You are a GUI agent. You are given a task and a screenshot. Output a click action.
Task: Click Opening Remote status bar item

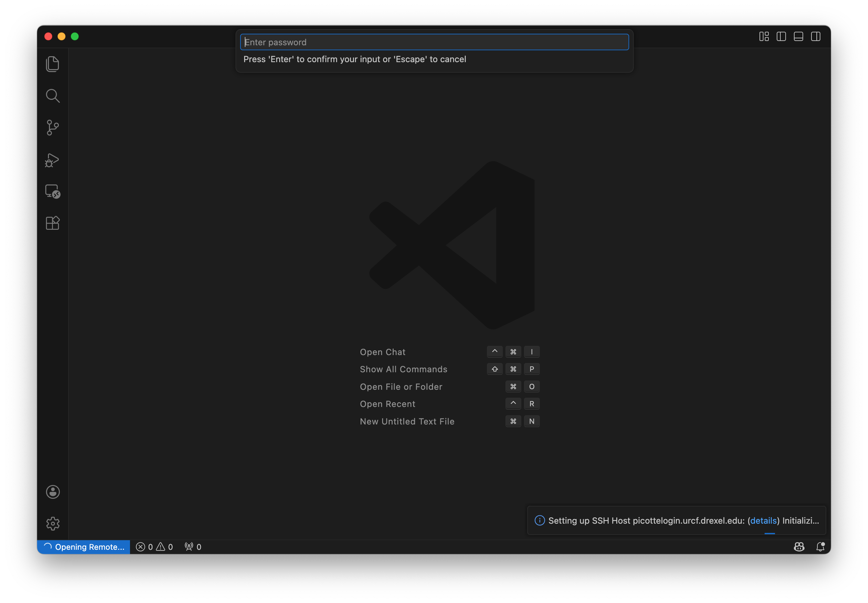click(x=84, y=547)
